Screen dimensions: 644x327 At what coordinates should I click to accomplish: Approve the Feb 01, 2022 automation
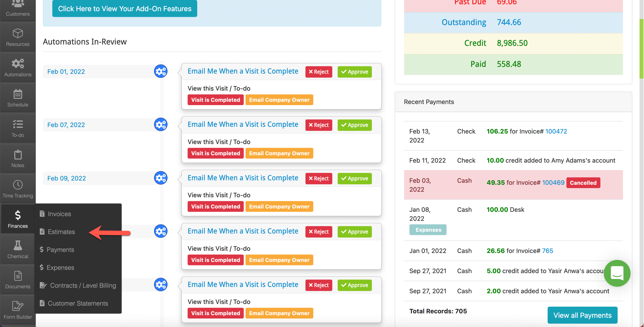[x=354, y=72]
